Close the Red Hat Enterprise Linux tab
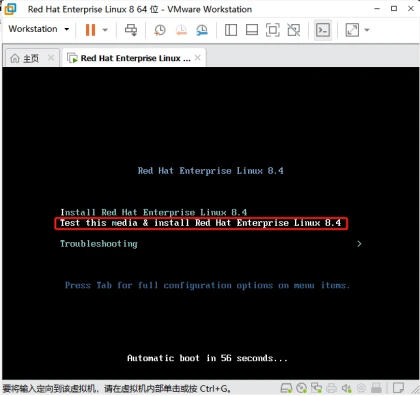 [198, 58]
